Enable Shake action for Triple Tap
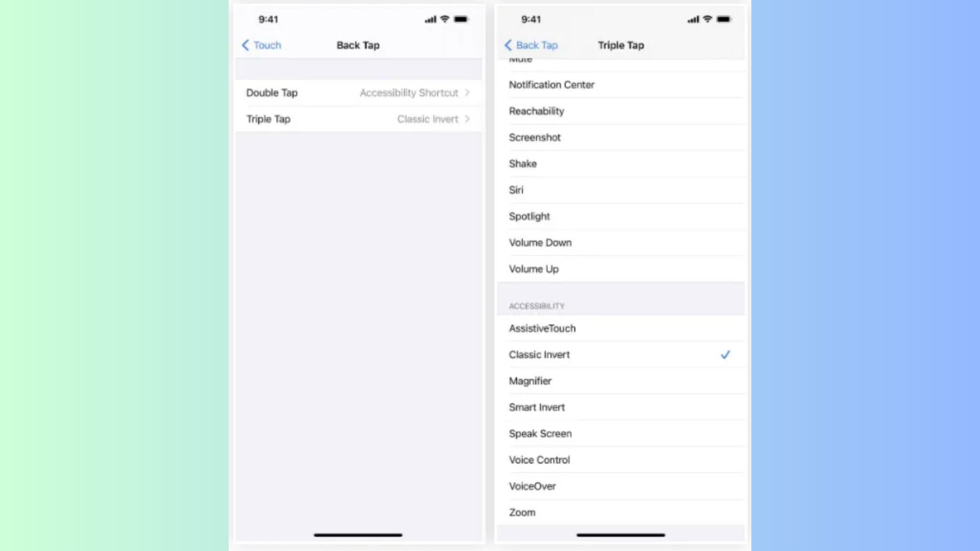The image size is (980, 551). [619, 163]
